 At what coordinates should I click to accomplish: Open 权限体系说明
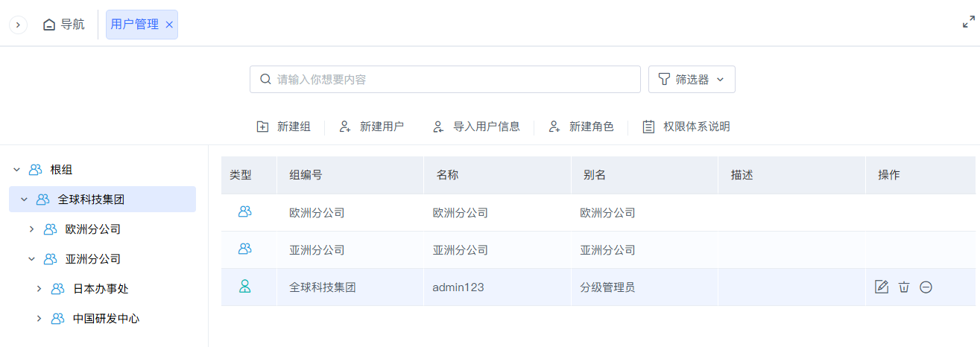tap(686, 127)
